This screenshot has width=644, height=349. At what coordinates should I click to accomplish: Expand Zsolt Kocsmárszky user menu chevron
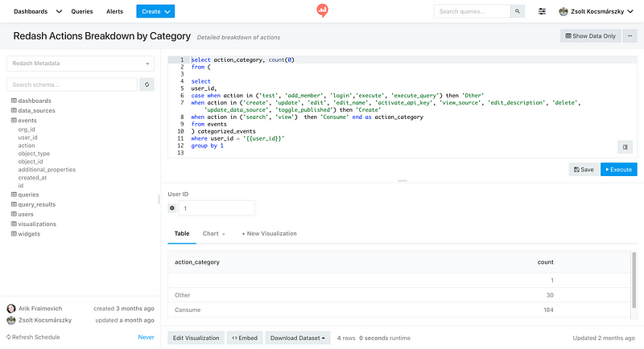pos(630,11)
